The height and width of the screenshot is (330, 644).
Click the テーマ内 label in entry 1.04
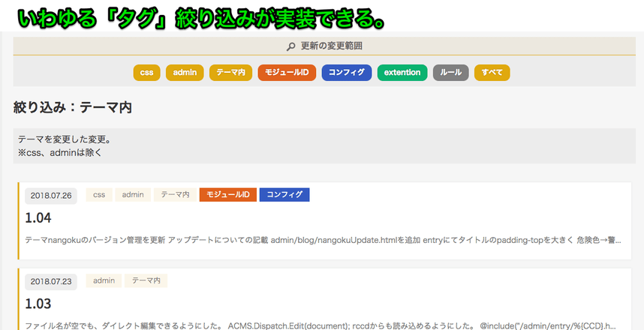(x=175, y=195)
